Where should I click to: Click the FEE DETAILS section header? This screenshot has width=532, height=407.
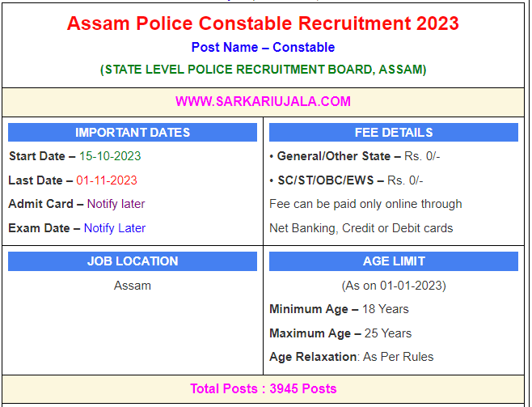393,133
